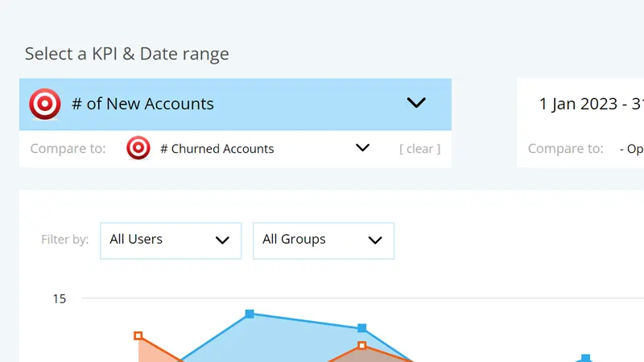Expand the Churned Accounts chevron arrow
The image size is (644, 362).
(362, 147)
